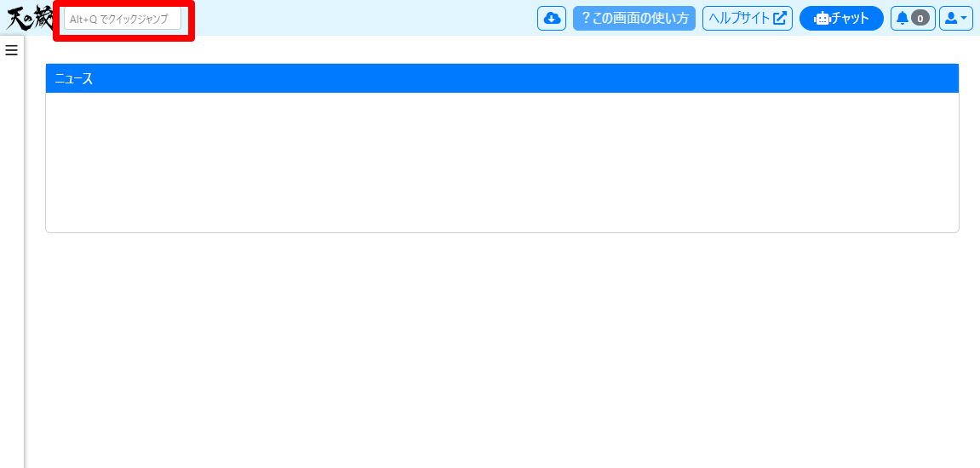Click the notification bell icon
This screenshot has width=980, height=468.
tap(903, 18)
